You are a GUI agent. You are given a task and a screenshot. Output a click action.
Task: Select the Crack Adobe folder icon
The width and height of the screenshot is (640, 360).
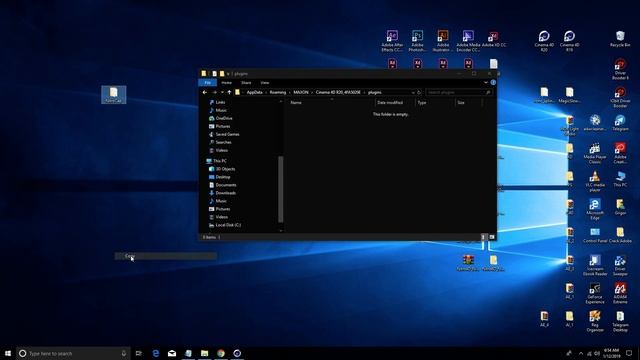(x=620, y=235)
